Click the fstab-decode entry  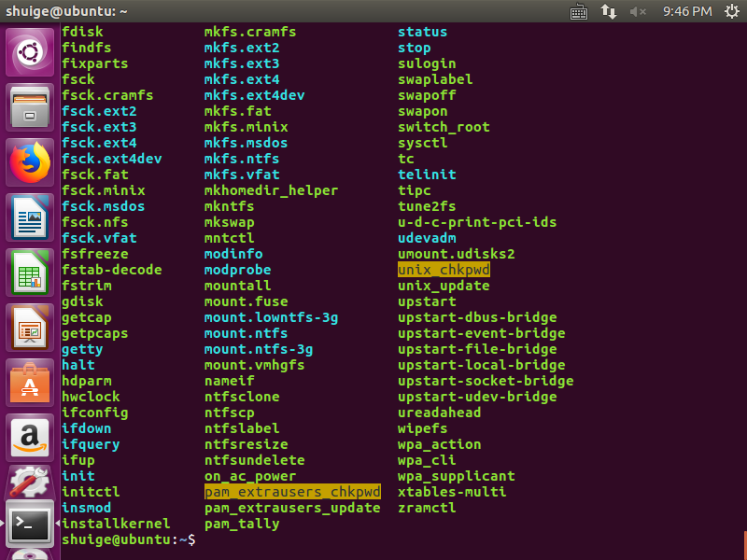tap(112, 270)
